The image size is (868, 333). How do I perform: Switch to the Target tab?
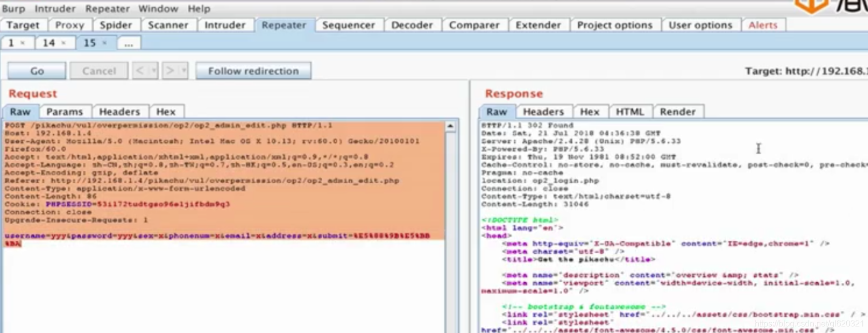click(x=23, y=25)
